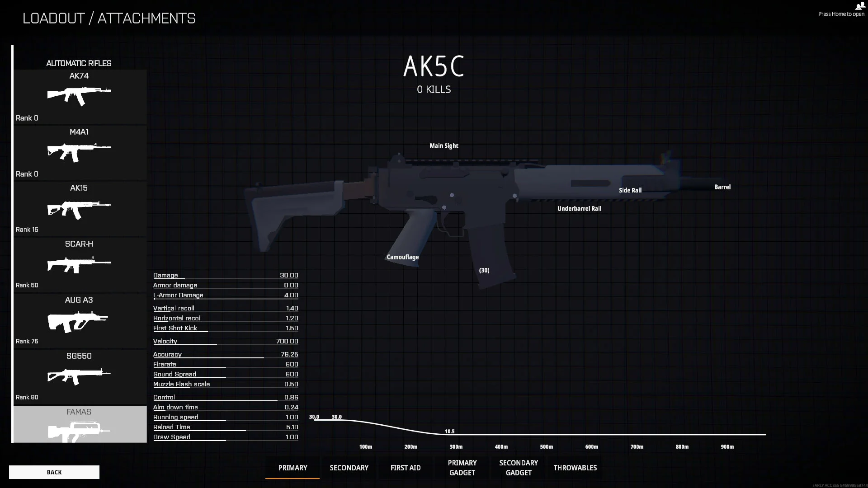Select the SCAR-H rifle from list
Screen dimensions: 868x488
[x=78, y=264]
